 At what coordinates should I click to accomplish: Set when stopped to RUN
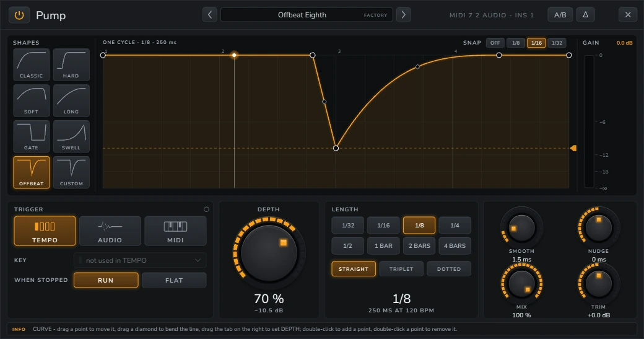(106, 280)
